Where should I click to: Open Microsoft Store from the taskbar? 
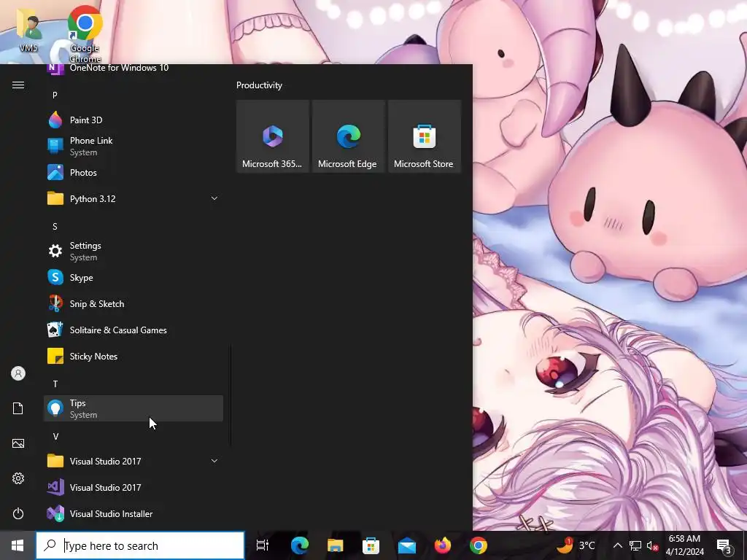[371, 545]
